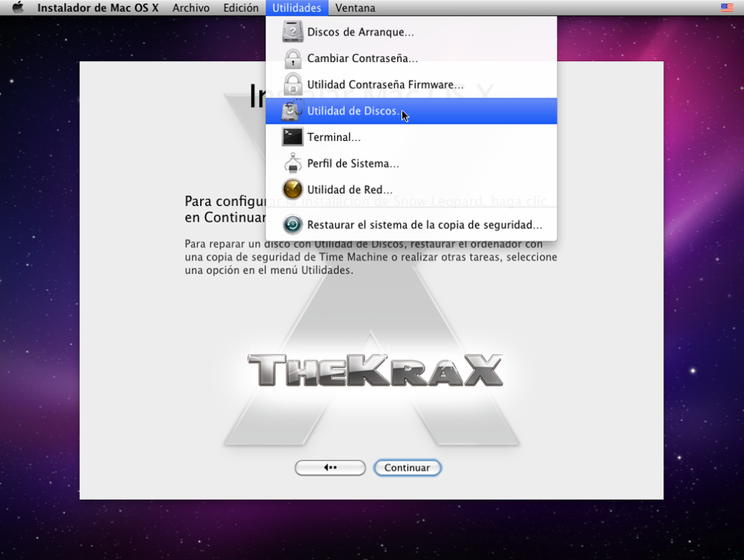Launch Utilidad de Discos… from the menu

[411, 111]
